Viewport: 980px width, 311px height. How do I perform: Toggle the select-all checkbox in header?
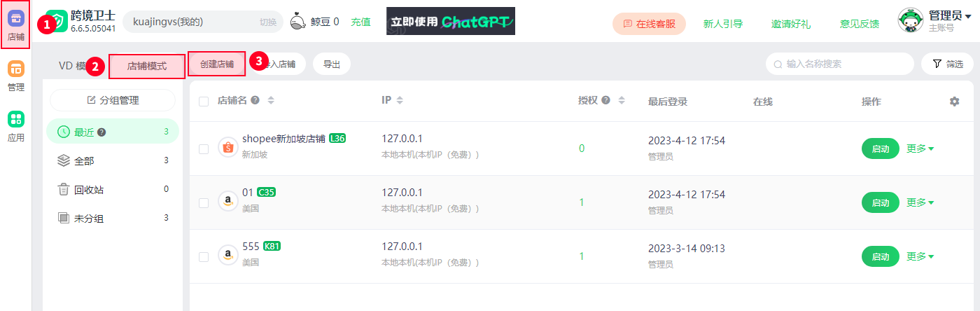point(204,102)
